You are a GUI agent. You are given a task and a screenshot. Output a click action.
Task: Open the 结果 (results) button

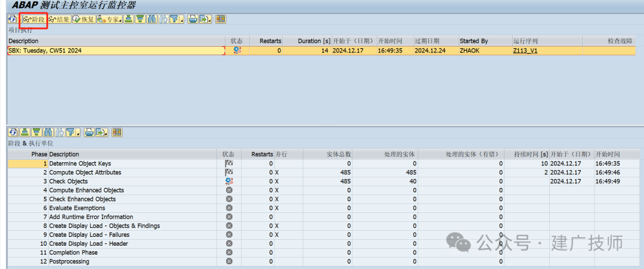point(59,19)
